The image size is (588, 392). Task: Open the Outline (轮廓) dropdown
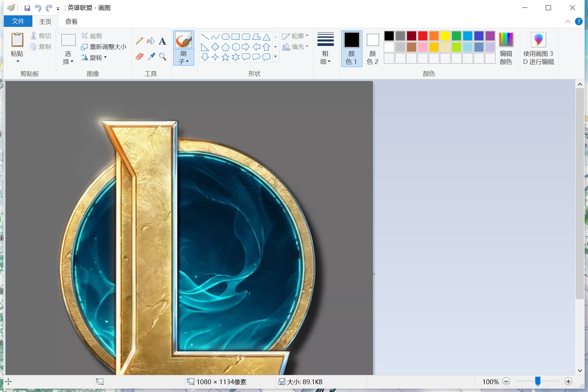coord(295,36)
